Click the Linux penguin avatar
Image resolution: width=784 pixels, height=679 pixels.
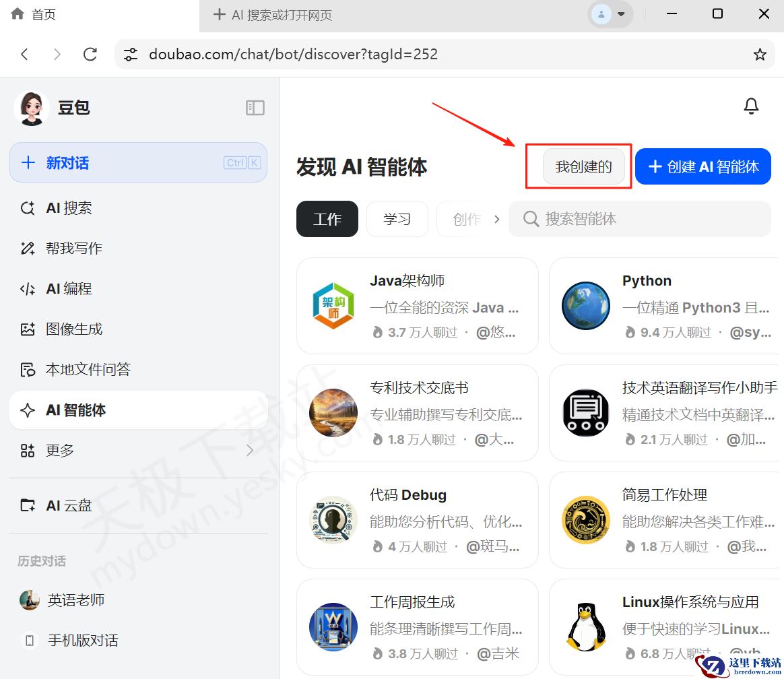pos(586,627)
